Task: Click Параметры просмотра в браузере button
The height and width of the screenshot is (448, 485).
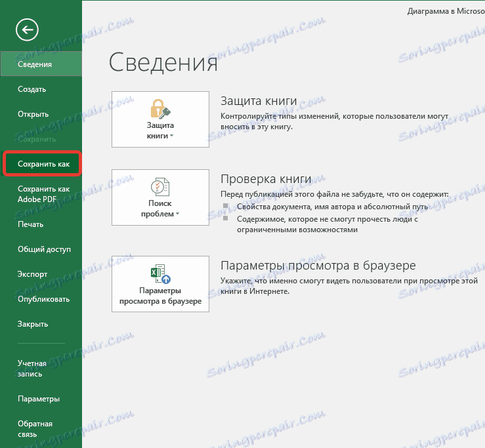Action: (x=160, y=284)
